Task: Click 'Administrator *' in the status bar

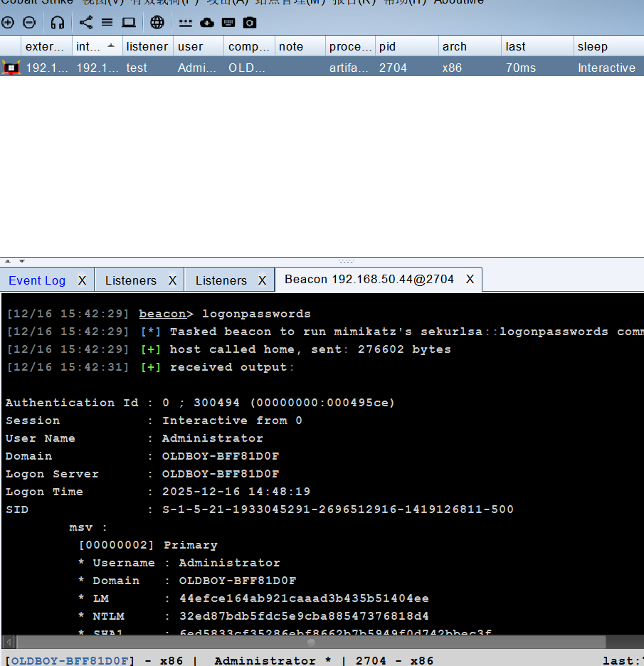Action: [x=273, y=660]
